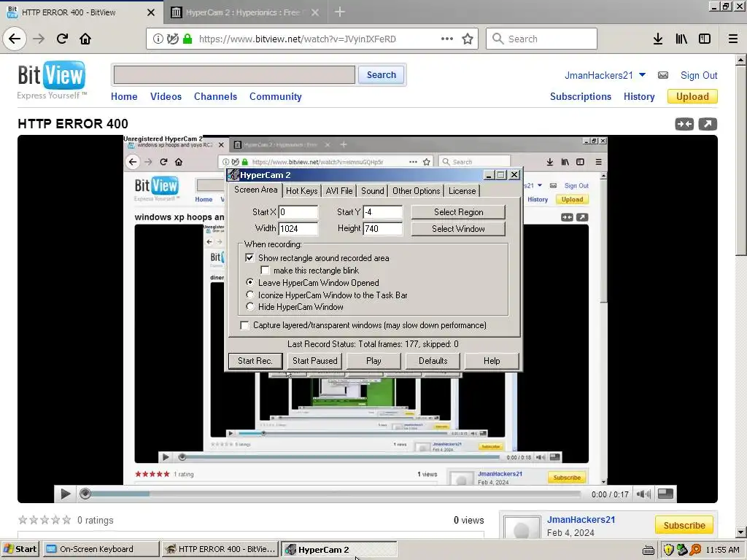Rate the video one star
The width and height of the screenshot is (747, 560).
pos(23,520)
